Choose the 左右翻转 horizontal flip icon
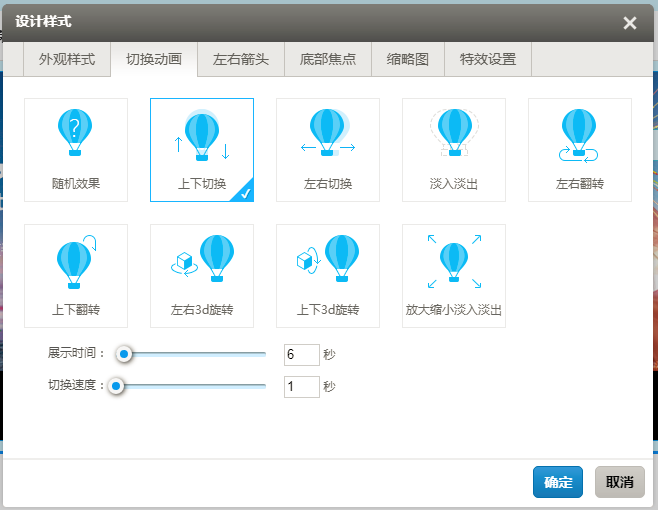Image resolution: width=658 pixels, height=510 pixels. (x=580, y=134)
